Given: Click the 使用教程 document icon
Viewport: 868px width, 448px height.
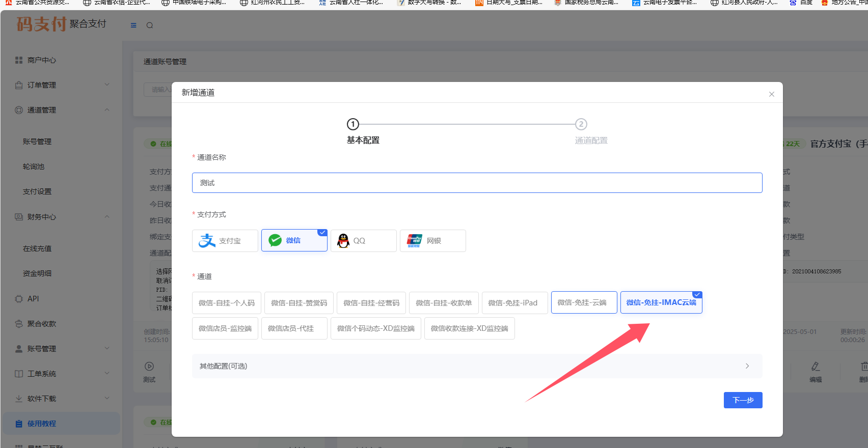Looking at the screenshot, I should (19, 424).
